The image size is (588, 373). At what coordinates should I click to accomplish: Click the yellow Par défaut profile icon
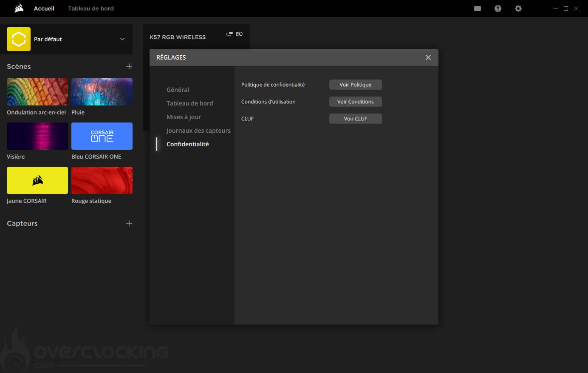(x=19, y=39)
